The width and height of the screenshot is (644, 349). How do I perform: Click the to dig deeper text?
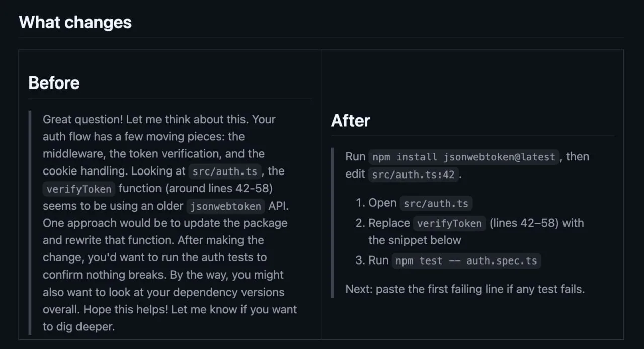coord(79,327)
